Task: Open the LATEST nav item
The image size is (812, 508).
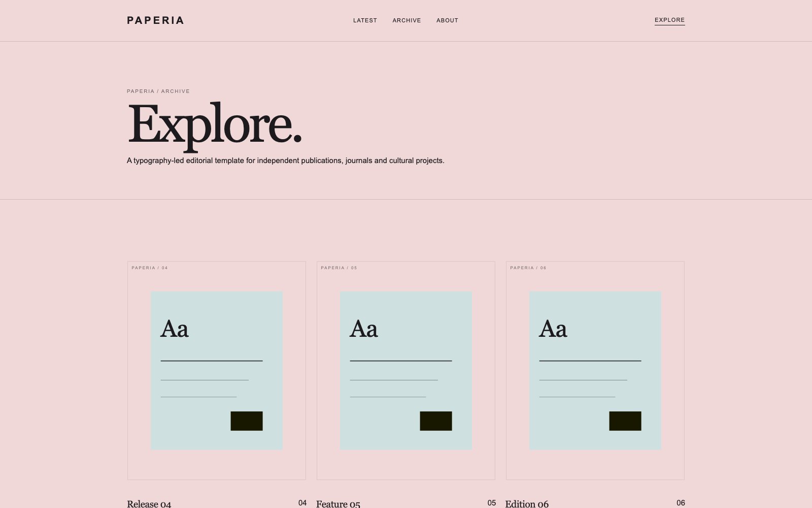Action: point(365,20)
